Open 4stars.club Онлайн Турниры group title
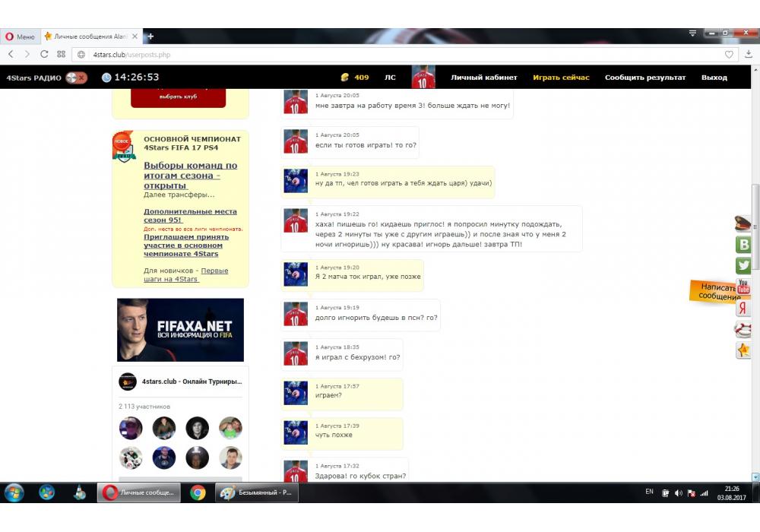Viewport: 760px width, 532px height. coord(192,382)
